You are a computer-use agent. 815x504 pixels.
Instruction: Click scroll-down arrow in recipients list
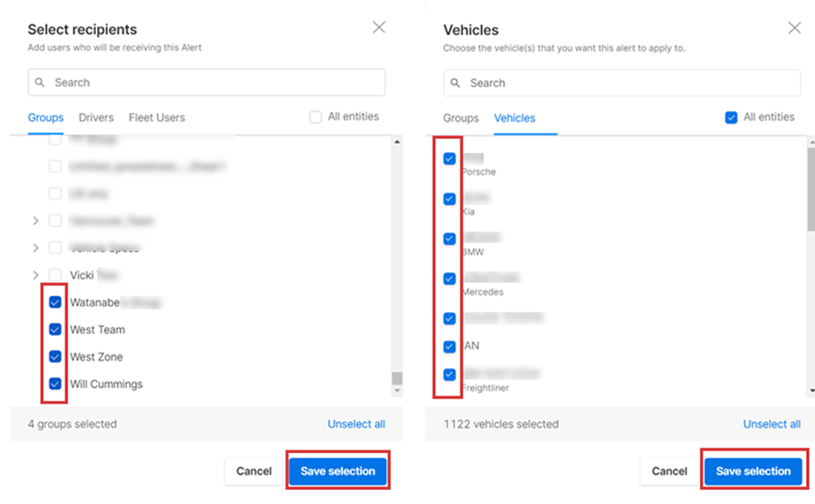click(x=397, y=391)
